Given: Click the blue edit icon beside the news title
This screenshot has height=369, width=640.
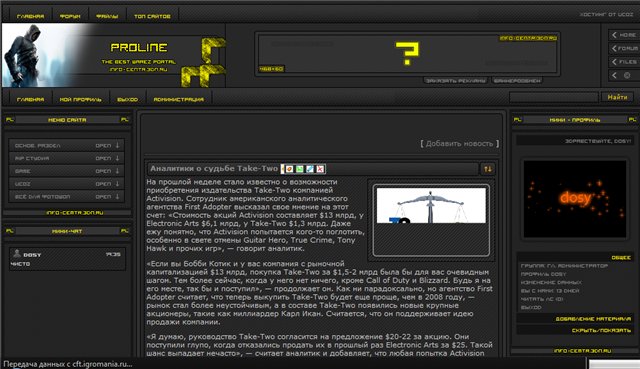Looking at the screenshot, I should [310, 169].
